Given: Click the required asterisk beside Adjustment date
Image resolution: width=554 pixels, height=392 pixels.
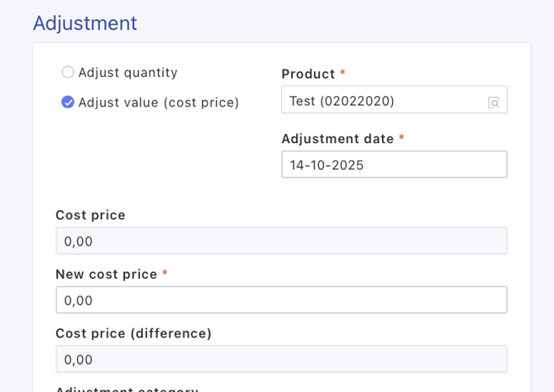Looking at the screenshot, I should [402, 138].
